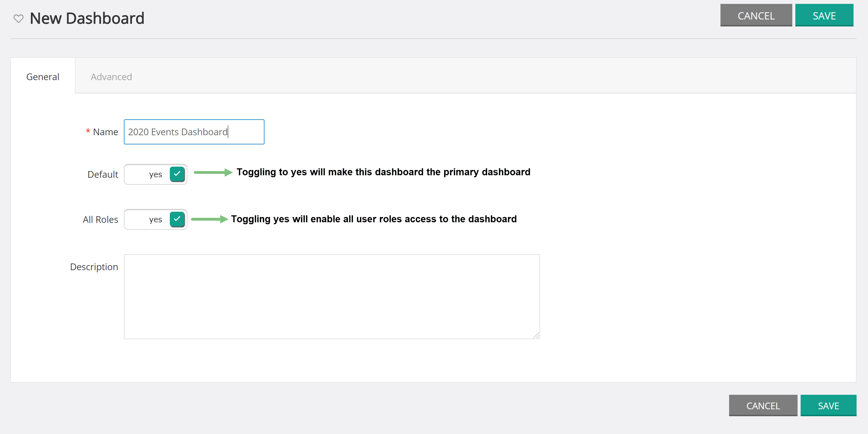
Task: Click the Description field label
Action: pyautogui.click(x=94, y=267)
